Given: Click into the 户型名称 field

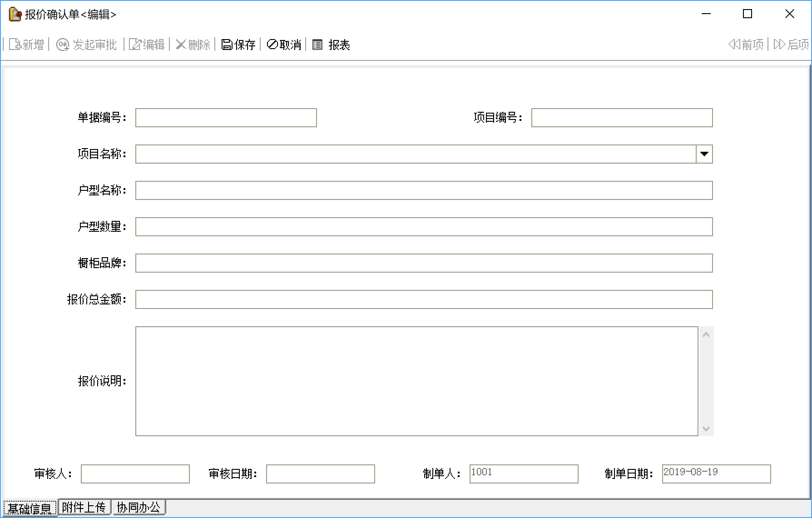Looking at the screenshot, I should click(x=424, y=190).
